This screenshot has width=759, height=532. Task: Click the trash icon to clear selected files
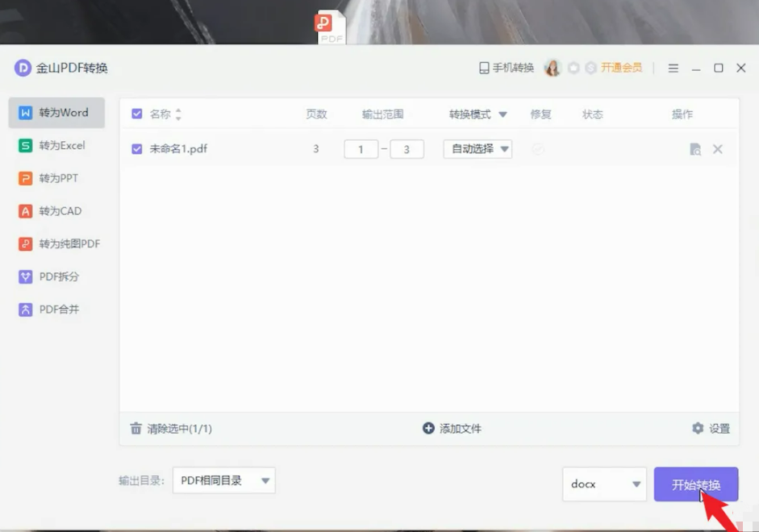click(x=136, y=429)
